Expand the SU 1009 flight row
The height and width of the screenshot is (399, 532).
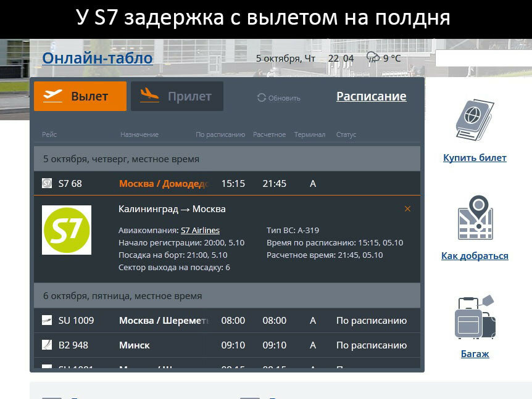tap(227, 320)
